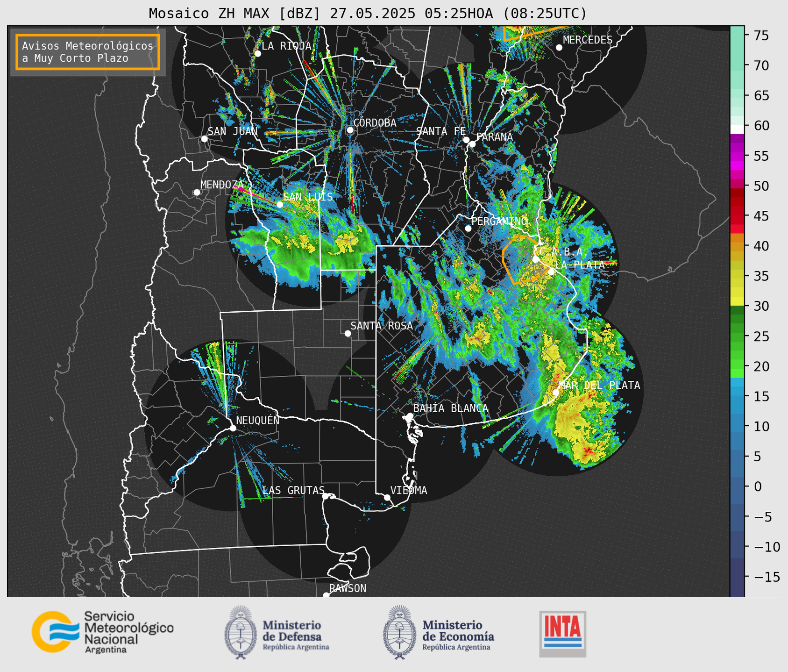Click the LA RIOJA city marker dot

[258, 54]
